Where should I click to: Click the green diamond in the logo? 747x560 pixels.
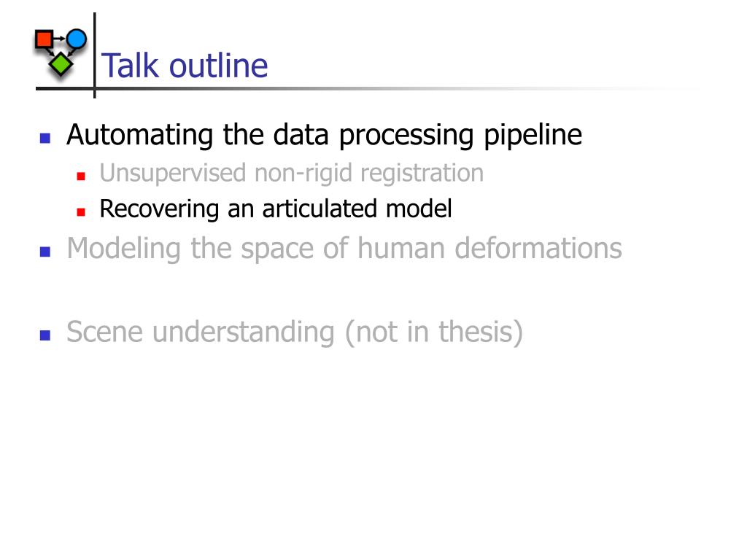point(61,64)
